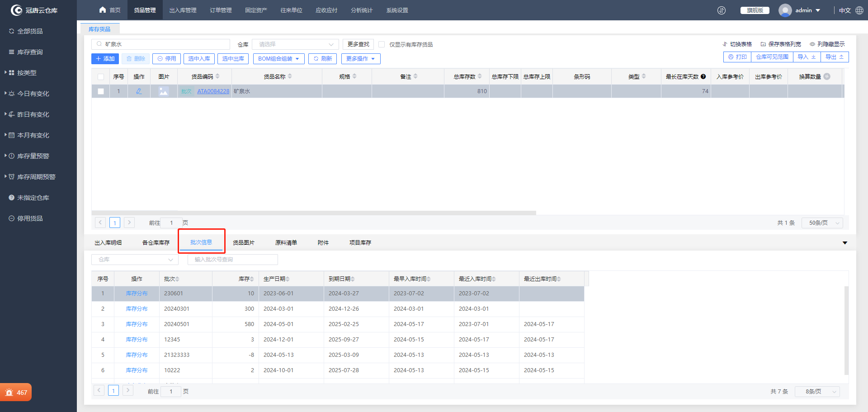Open the alarm notification badge 467
Viewport: 868px width, 412px height.
pyautogui.click(x=16, y=393)
